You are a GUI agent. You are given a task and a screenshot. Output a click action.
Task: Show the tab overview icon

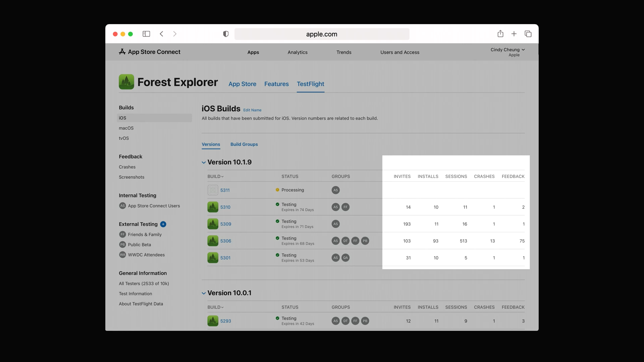(x=528, y=34)
